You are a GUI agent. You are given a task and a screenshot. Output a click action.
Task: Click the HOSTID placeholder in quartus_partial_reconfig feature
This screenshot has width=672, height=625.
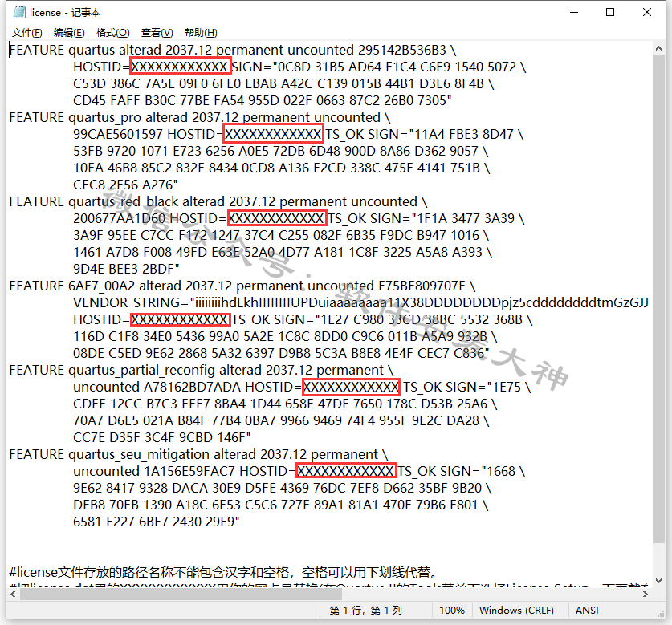(351, 387)
